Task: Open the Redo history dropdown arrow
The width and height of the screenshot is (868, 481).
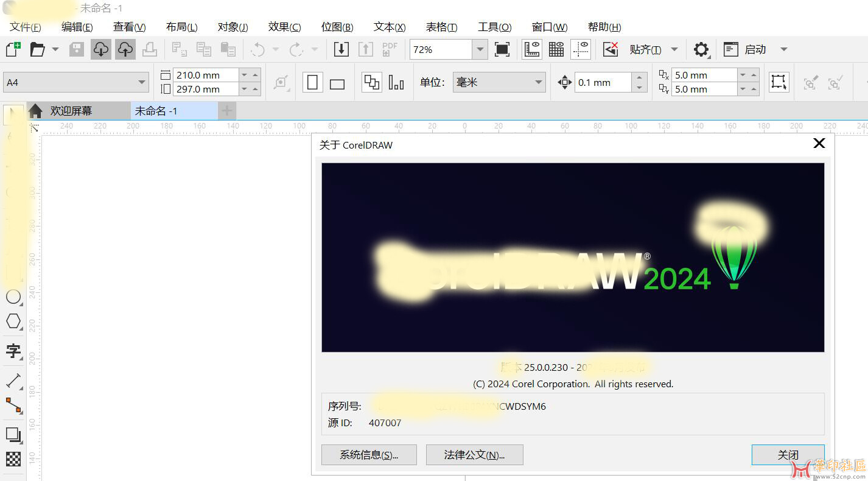Action: 315,49
